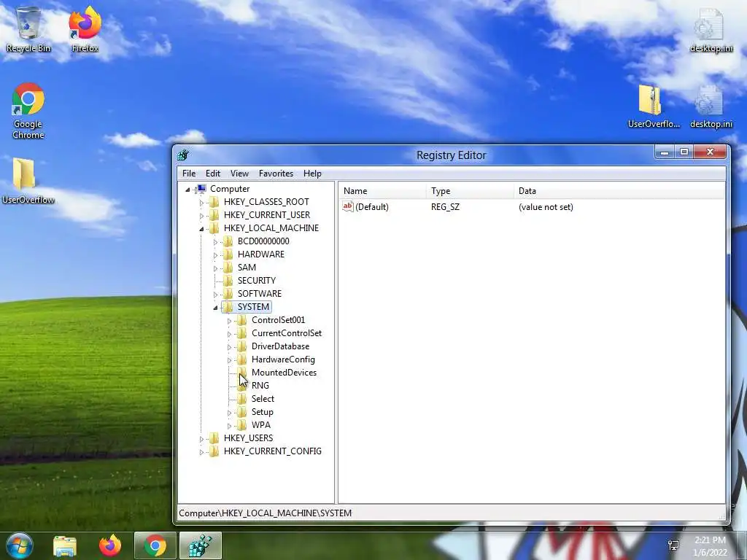Select the DriverDatabase key
Image resolution: width=747 pixels, height=560 pixels.
tap(280, 346)
